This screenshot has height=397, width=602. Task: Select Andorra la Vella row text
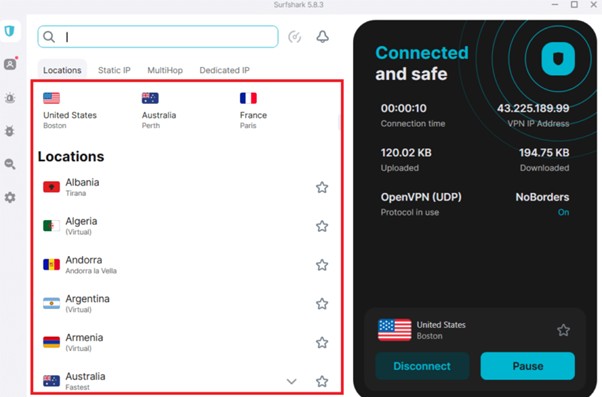tap(91, 265)
